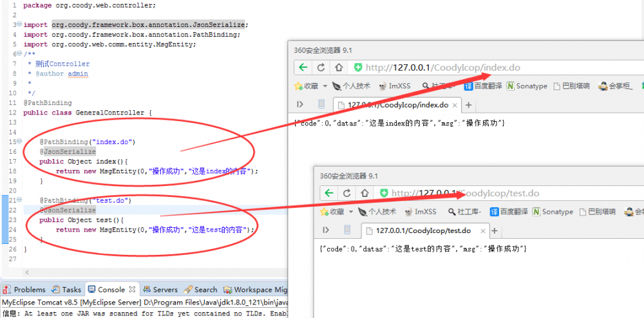Open 个人技术 bookmark in index.do browser

point(352,86)
